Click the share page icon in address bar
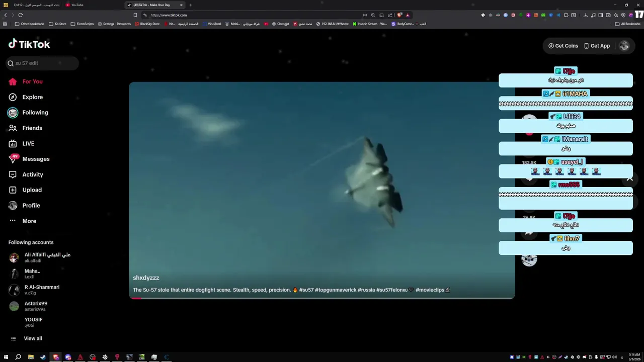 tap(390, 15)
